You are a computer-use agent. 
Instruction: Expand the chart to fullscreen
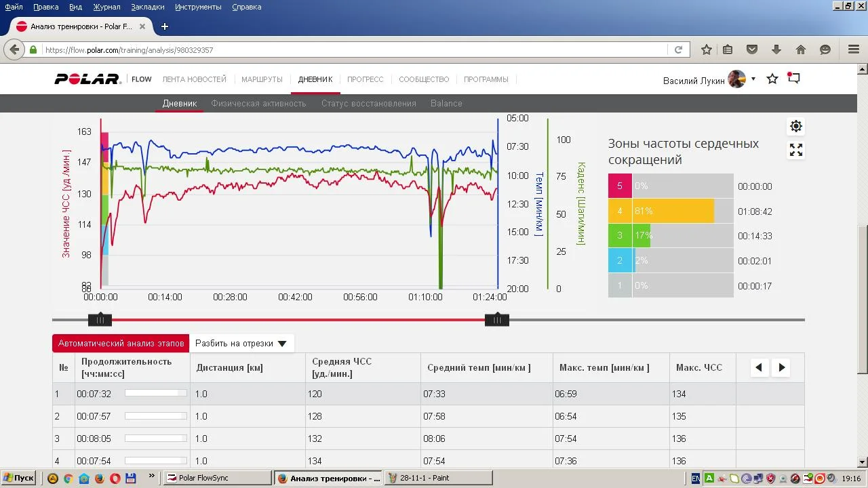[x=796, y=150]
